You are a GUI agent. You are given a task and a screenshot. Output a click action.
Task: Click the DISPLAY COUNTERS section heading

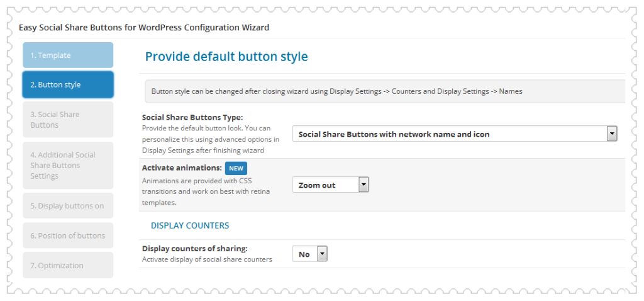pos(190,225)
